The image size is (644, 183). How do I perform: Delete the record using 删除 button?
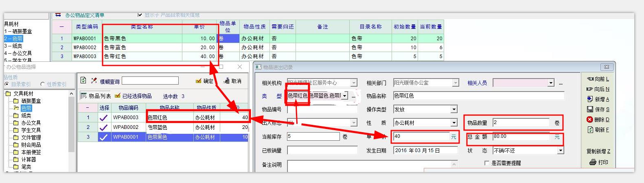tap(598, 120)
